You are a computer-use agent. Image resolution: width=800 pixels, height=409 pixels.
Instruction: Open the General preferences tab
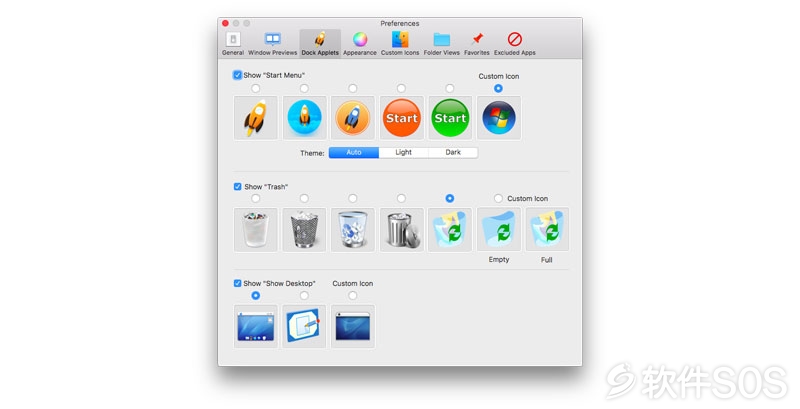(233, 43)
